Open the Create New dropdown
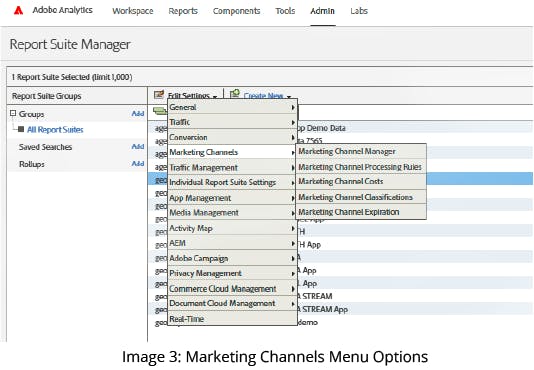The height and width of the screenshot is (370, 534). point(267,96)
